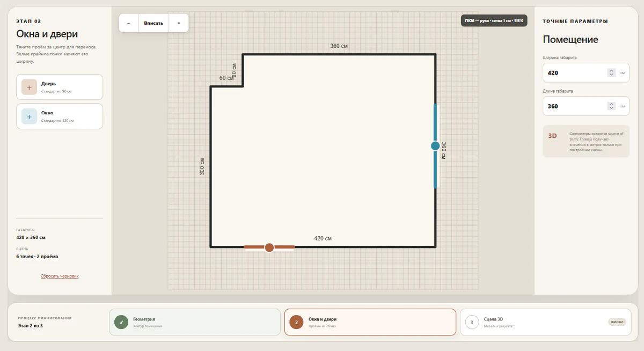Screen dimensions: 644x351
Task: Click the ФИНАЛ badge on Сцена 3D
Action: point(617,322)
